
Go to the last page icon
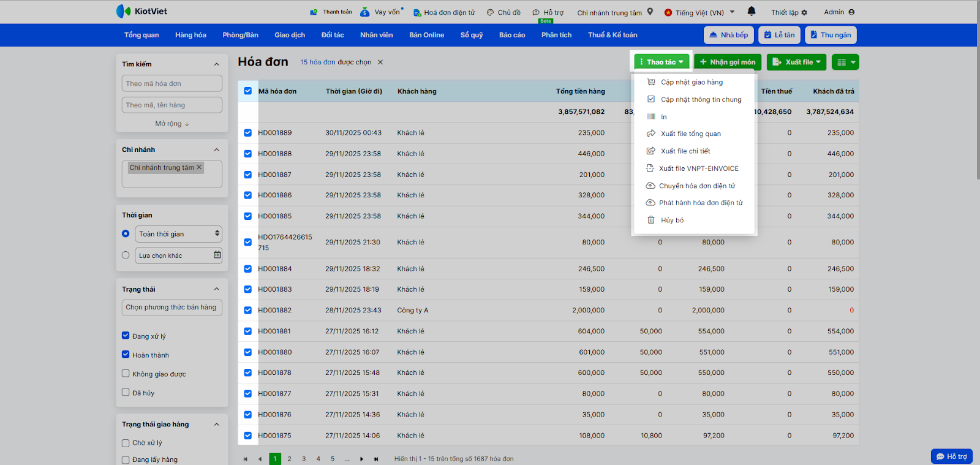pos(376,459)
